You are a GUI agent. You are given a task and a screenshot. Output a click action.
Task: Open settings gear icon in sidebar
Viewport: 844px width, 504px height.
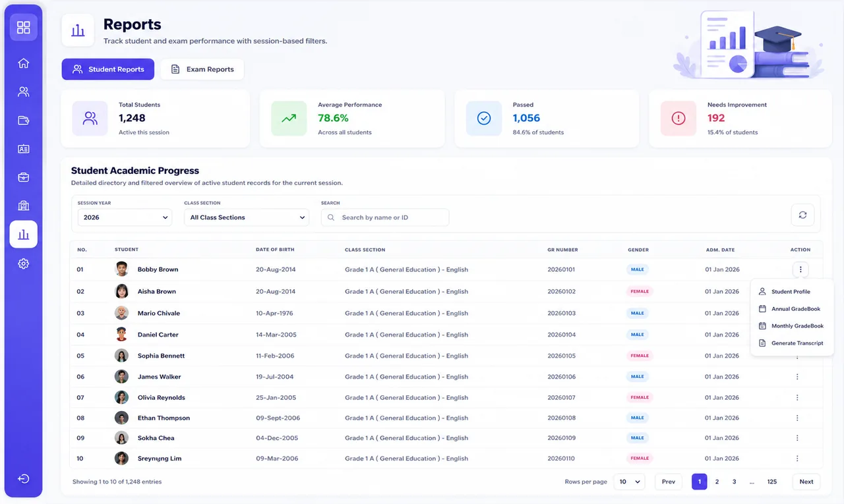click(24, 264)
